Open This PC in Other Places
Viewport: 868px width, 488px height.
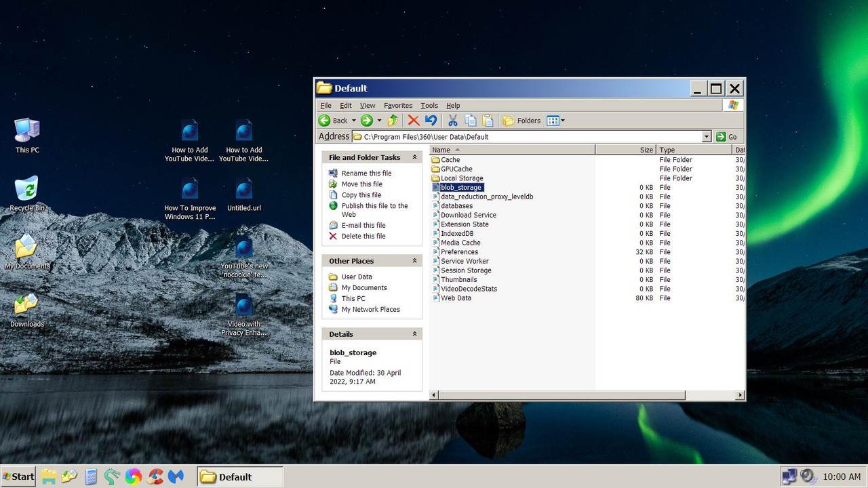click(x=353, y=299)
